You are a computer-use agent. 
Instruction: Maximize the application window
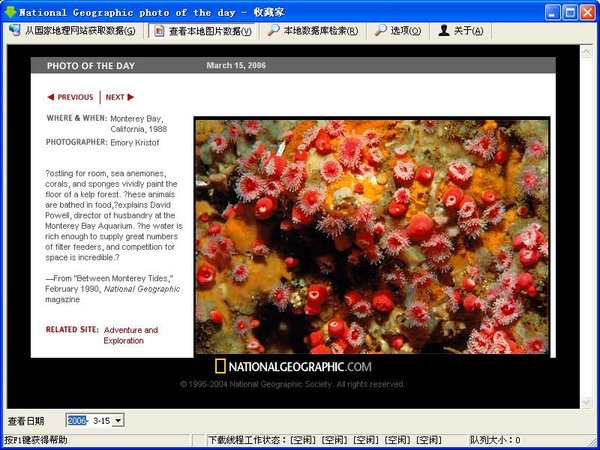(x=567, y=11)
